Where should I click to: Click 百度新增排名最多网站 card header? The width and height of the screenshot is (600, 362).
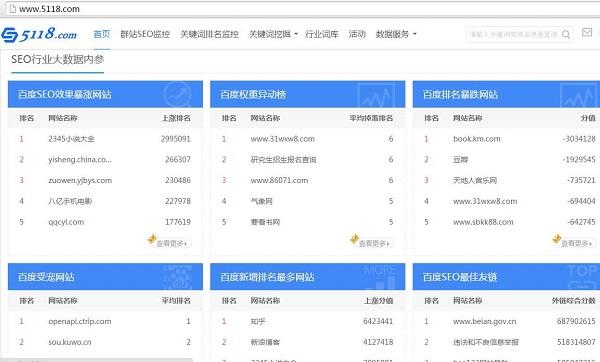[x=308, y=277]
